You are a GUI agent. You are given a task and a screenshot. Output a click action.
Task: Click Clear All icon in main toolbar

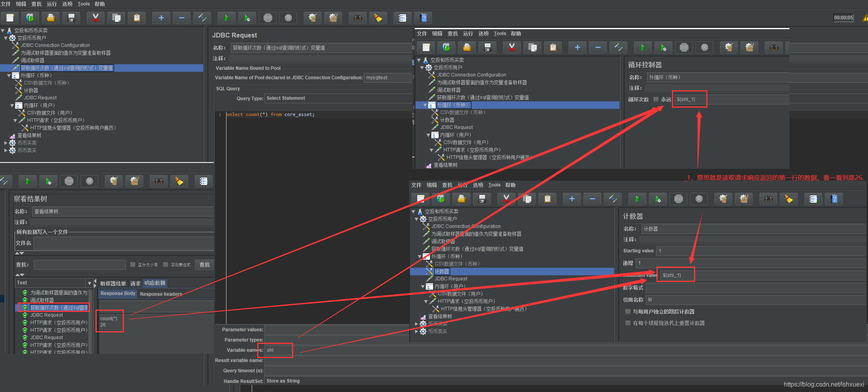tap(333, 18)
